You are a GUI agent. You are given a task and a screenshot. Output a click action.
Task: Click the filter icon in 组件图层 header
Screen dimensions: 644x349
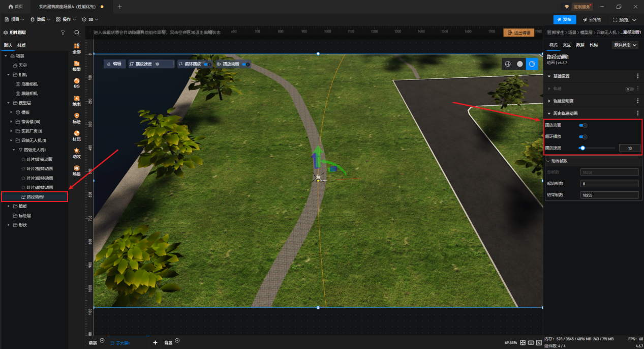pyautogui.click(x=63, y=32)
